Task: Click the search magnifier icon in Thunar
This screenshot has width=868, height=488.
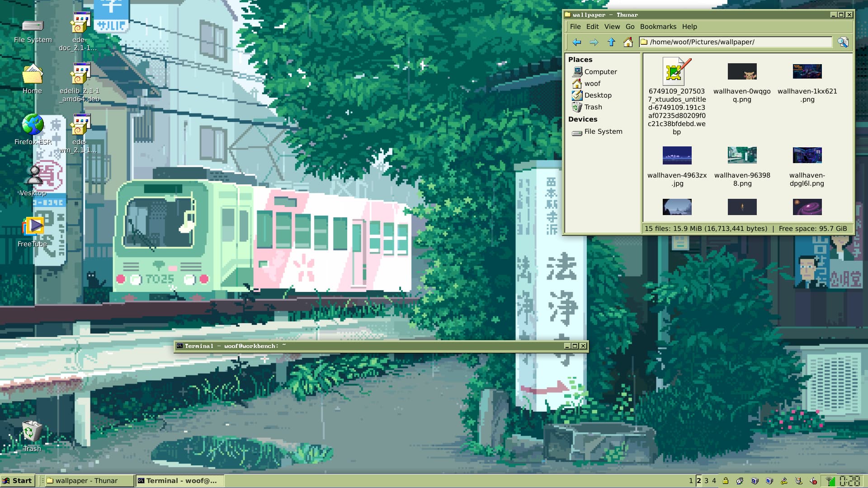Action: (x=843, y=42)
